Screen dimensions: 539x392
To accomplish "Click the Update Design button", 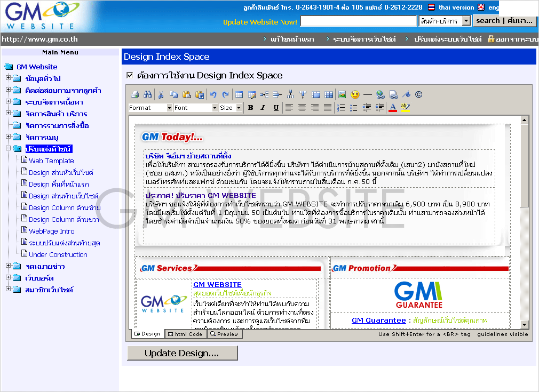I will pos(182,353).
